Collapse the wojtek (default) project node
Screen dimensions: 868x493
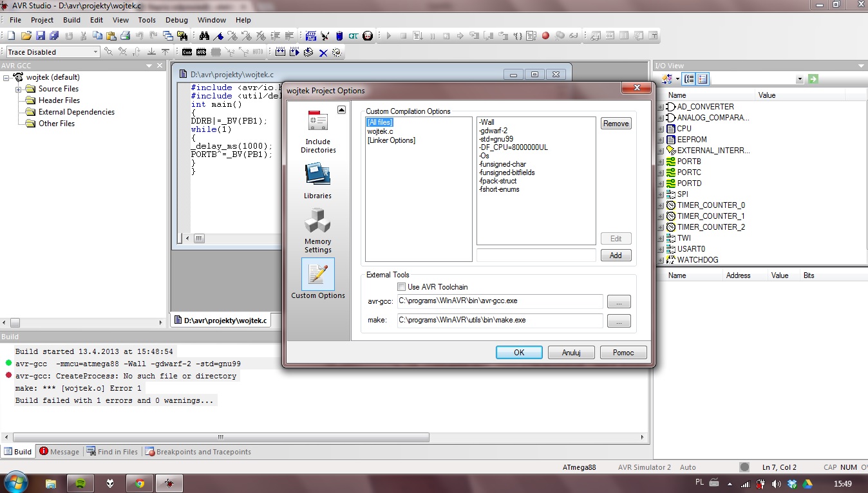[7, 77]
